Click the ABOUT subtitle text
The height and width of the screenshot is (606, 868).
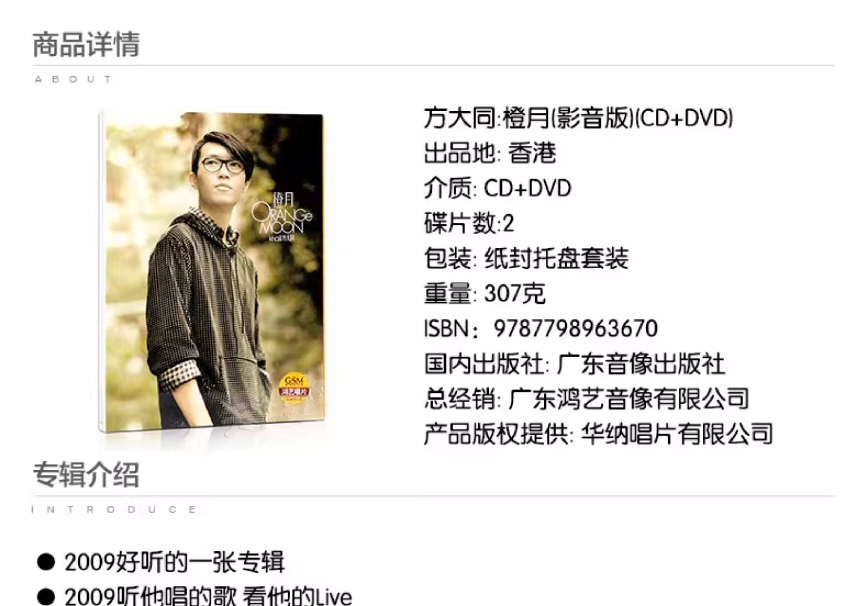pyautogui.click(x=73, y=79)
